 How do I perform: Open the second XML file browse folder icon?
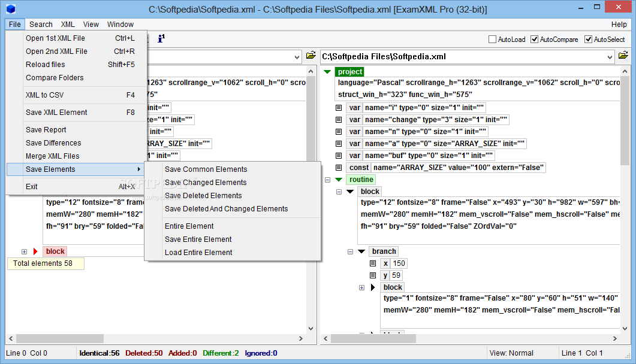tap(623, 56)
